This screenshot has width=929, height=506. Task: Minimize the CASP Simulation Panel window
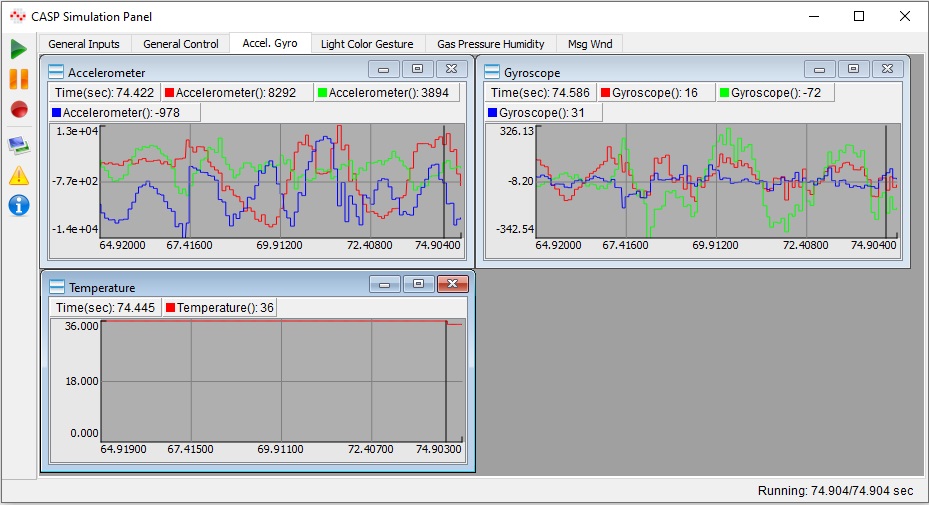click(814, 16)
